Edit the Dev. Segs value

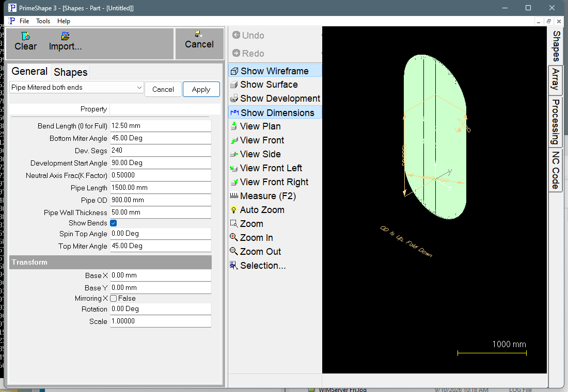pyautogui.click(x=161, y=150)
